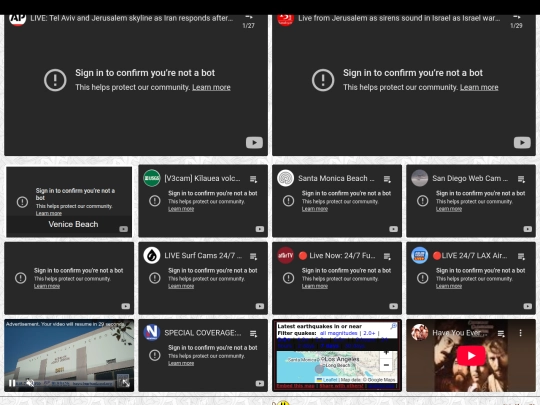The image size is (540, 405).
Task: Open the Live from Jerusalem sirens video title
Action: 399,18
